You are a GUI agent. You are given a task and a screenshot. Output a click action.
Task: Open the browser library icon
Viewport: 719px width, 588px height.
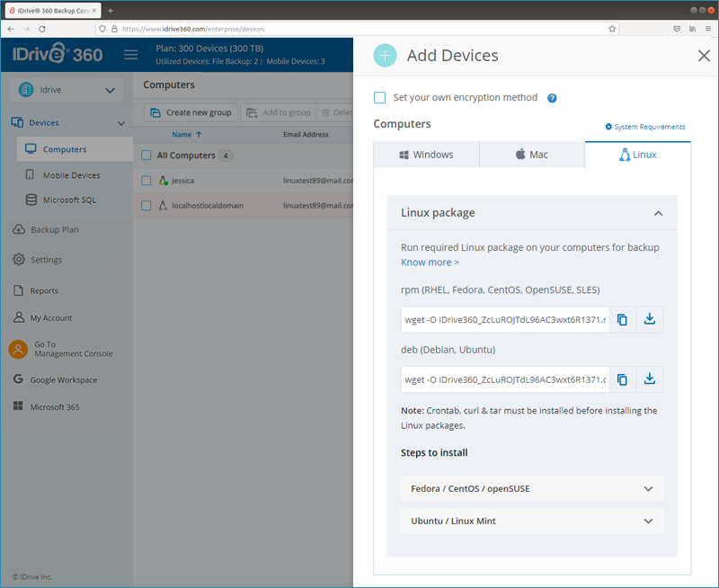click(x=692, y=29)
